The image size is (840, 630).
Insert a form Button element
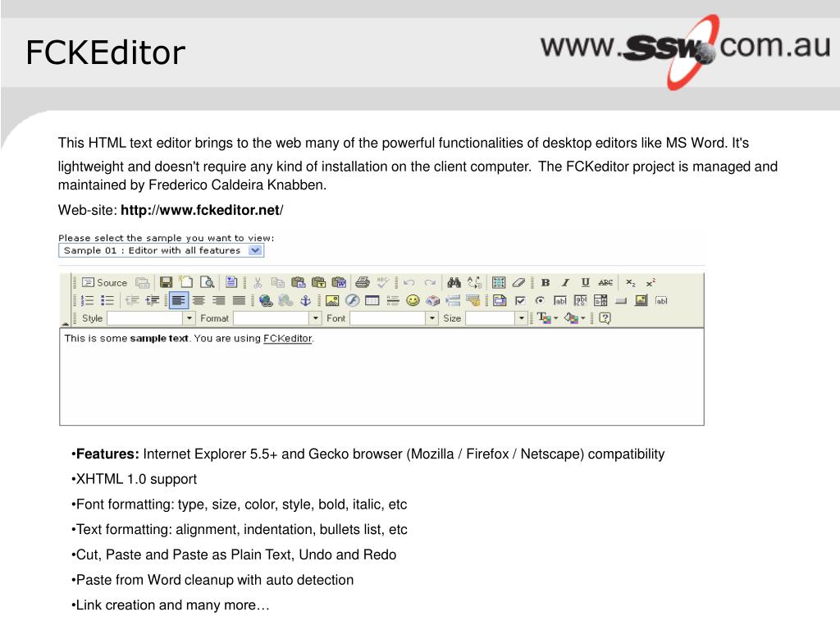(x=621, y=301)
